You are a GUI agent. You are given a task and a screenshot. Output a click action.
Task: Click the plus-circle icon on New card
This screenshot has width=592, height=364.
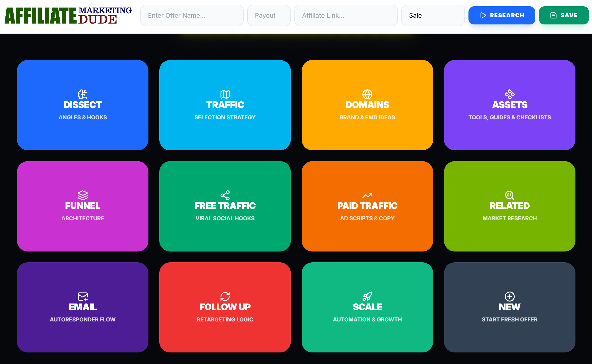(509, 296)
